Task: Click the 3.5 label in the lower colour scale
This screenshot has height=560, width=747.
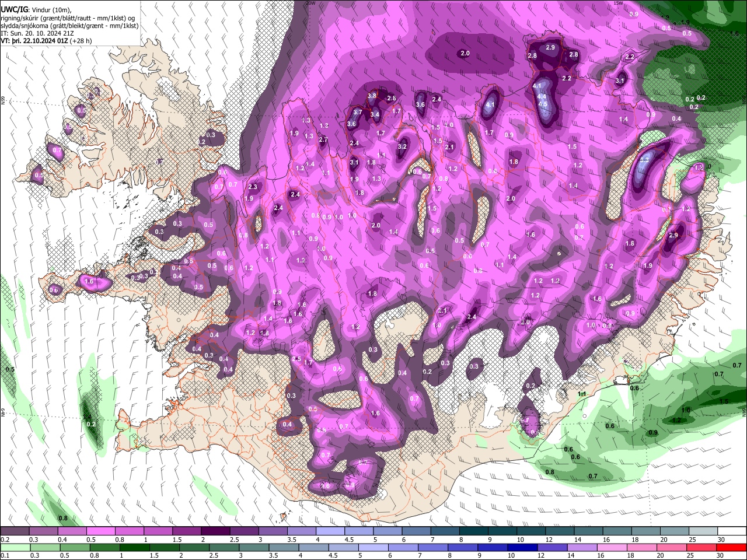Action: pyautogui.click(x=273, y=555)
